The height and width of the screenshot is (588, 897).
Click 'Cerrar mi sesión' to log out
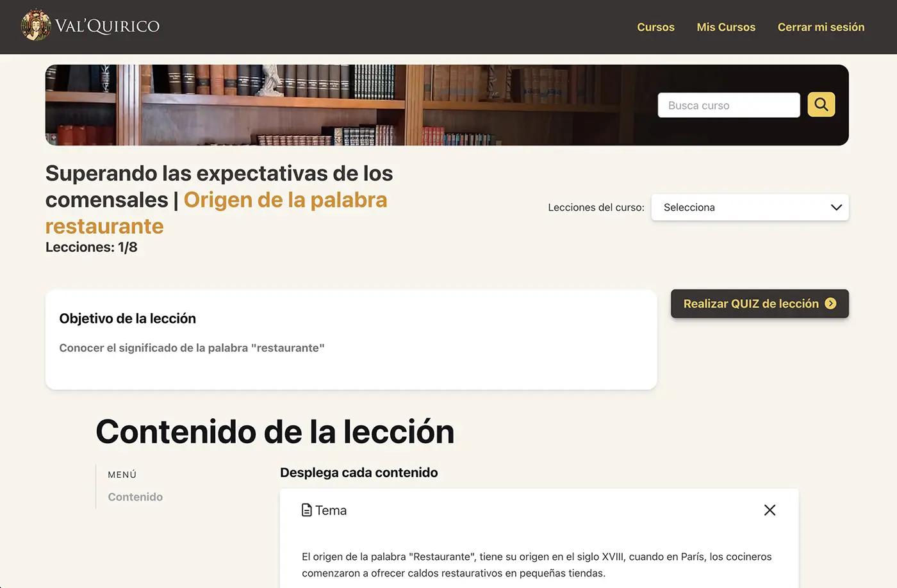coord(821,27)
